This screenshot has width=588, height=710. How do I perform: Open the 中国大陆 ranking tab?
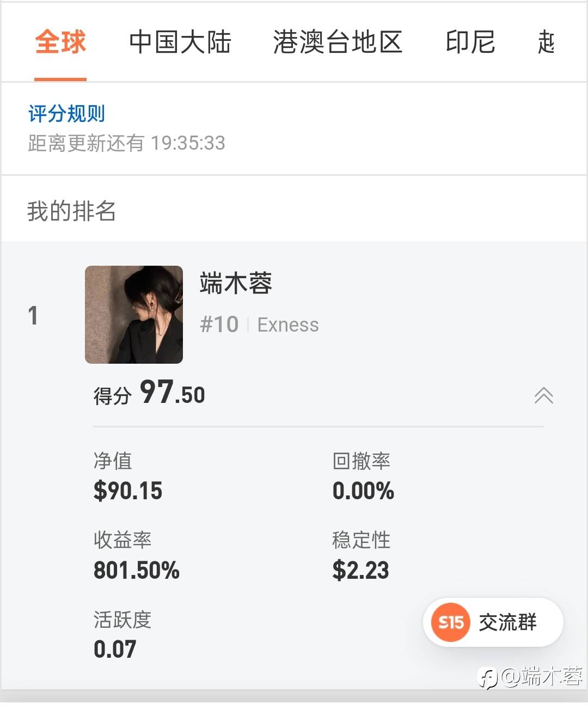(180, 42)
